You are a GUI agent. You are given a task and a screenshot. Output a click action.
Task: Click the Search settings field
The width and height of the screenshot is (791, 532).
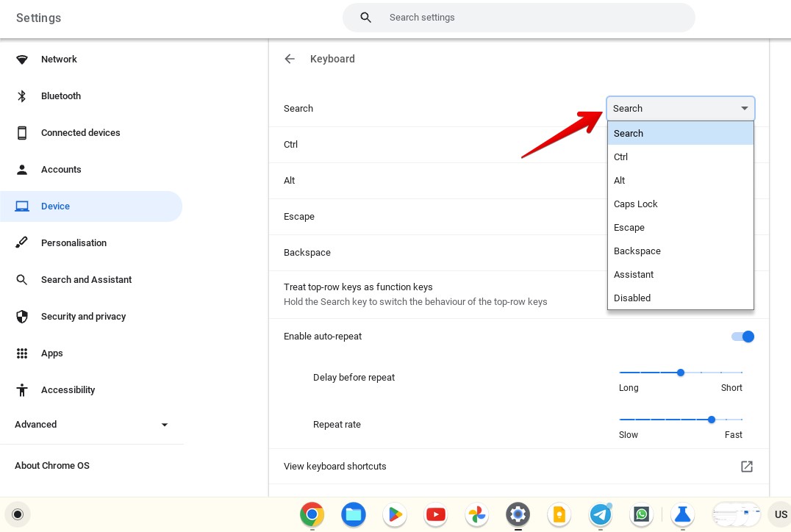click(x=519, y=18)
